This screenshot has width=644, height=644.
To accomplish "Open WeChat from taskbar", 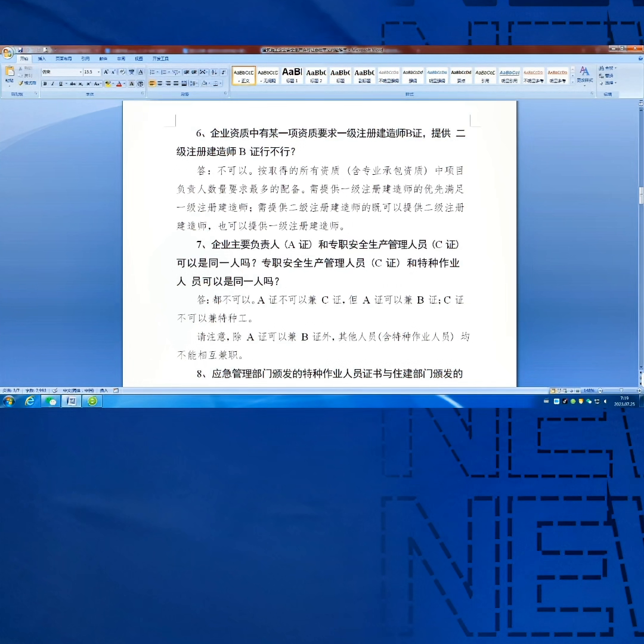I will (51, 401).
